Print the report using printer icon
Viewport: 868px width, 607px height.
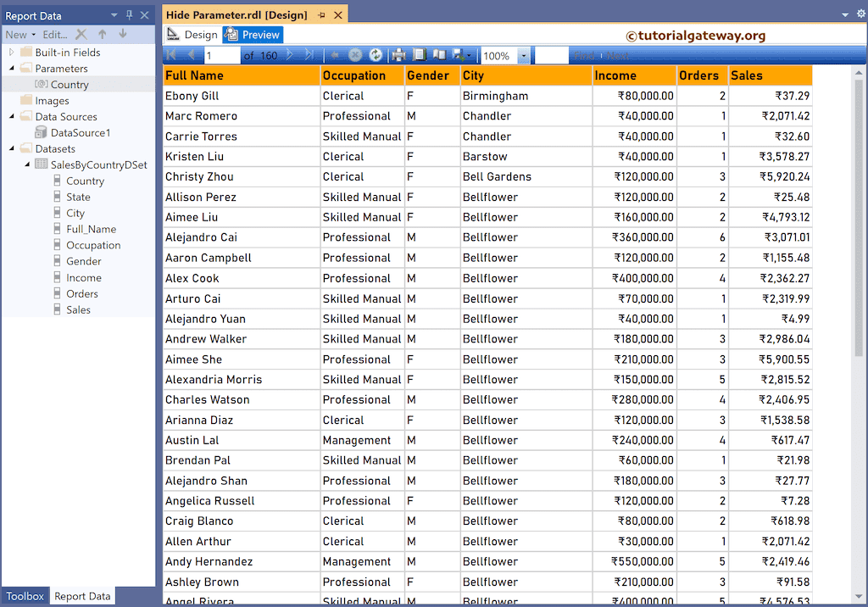point(398,55)
